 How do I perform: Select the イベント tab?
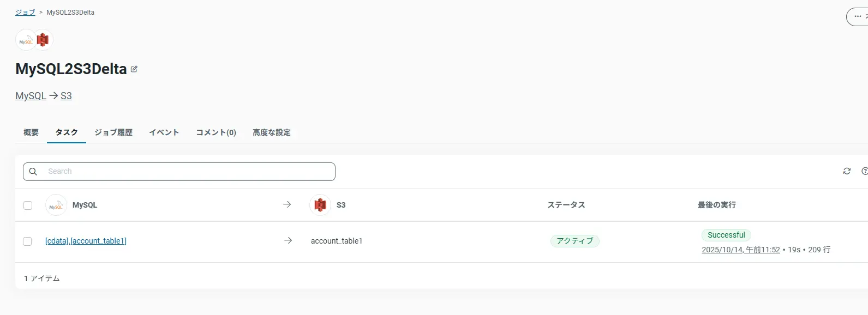pyautogui.click(x=164, y=132)
